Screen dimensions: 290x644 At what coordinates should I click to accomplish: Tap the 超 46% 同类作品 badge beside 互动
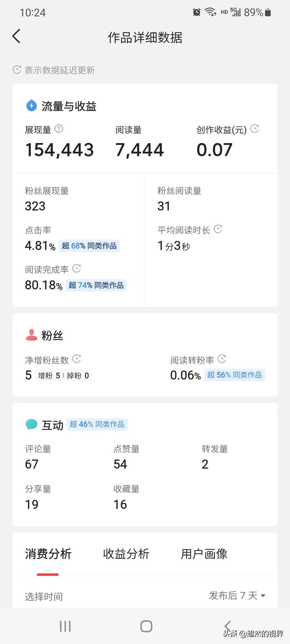click(x=97, y=424)
